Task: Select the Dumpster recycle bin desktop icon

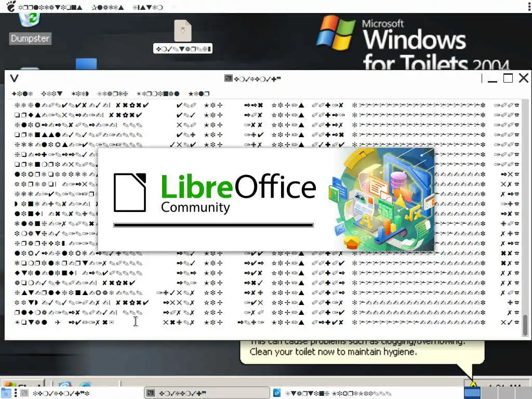Action: (30, 20)
